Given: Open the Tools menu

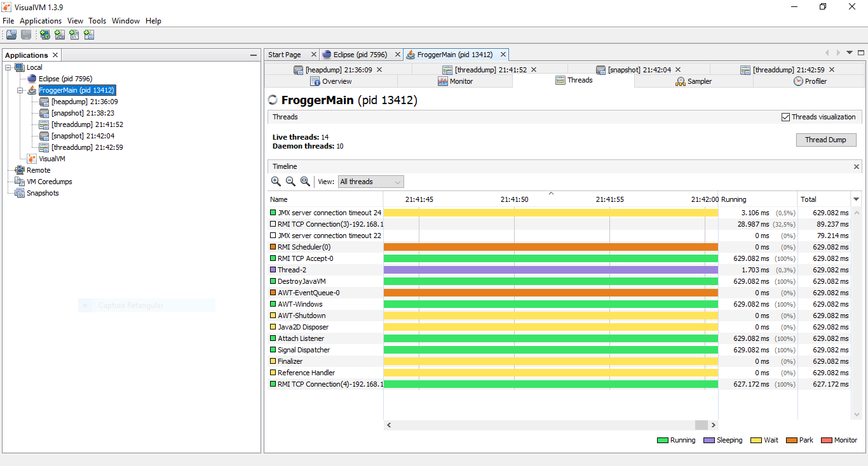Looking at the screenshot, I should pyautogui.click(x=97, y=21).
